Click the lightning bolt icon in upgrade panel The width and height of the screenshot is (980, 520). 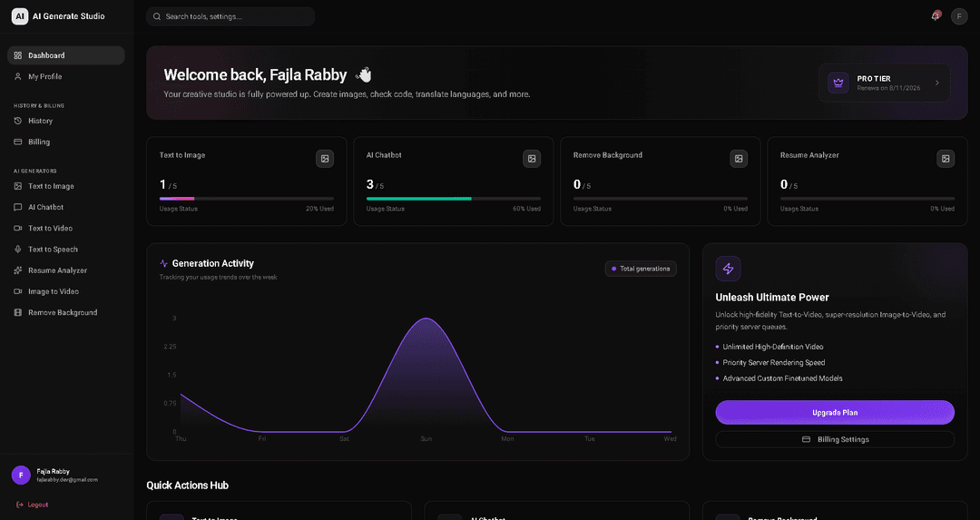pyautogui.click(x=728, y=269)
